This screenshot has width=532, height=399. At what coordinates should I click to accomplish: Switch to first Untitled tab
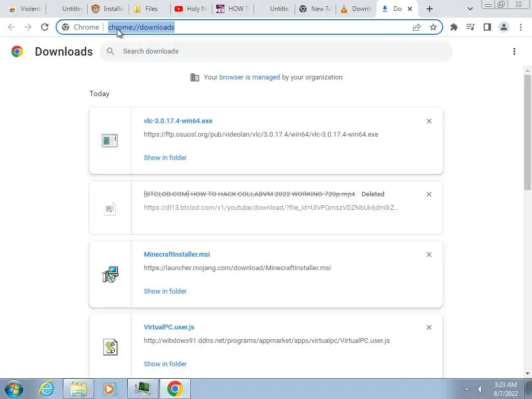67,9
